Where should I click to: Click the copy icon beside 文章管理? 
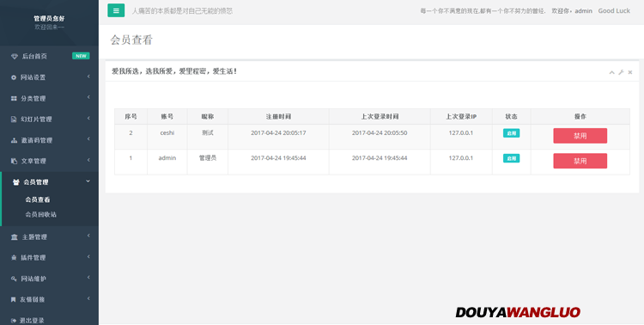(x=14, y=161)
